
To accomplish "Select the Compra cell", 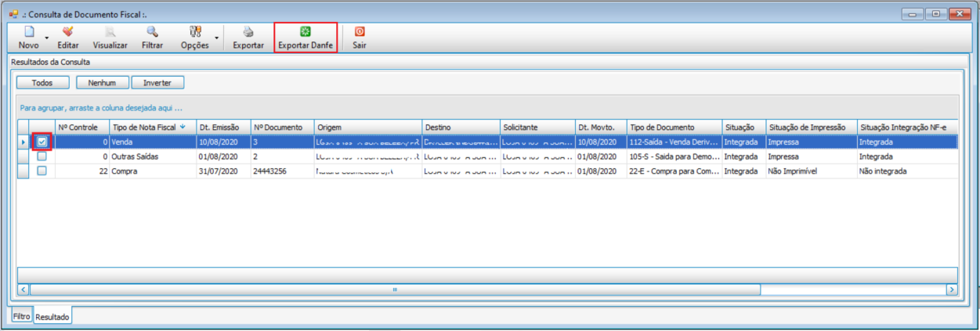I will [x=153, y=171].
